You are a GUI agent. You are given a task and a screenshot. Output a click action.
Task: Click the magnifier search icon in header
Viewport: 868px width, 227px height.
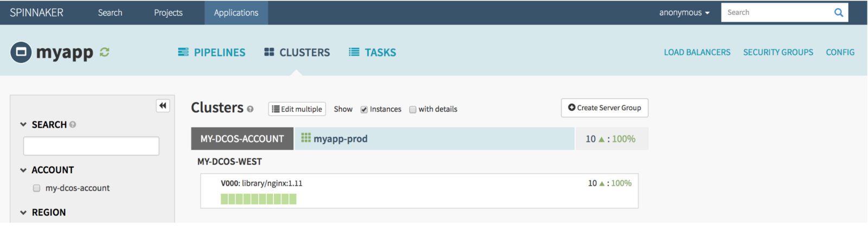tap(839, 12)
